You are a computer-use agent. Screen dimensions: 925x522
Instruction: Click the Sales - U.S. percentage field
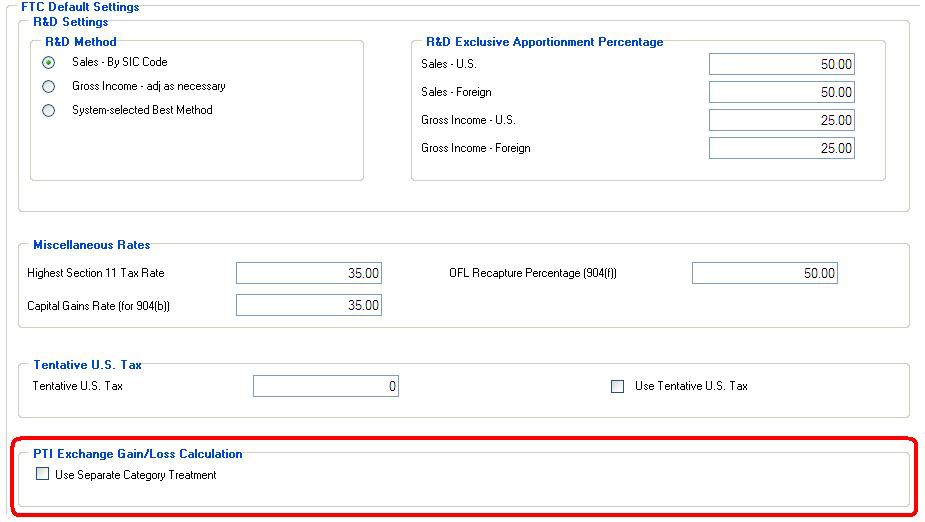coord(781,64)
